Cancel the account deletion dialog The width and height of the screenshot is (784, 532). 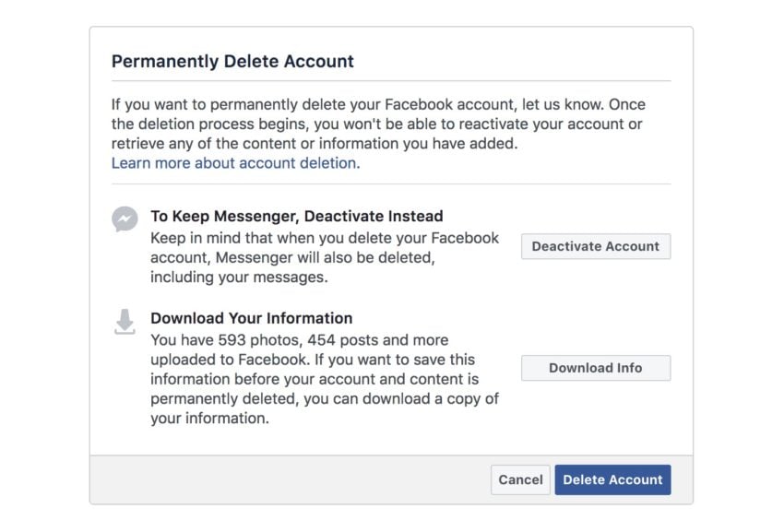pyautogui.click(x=520, y=479)
